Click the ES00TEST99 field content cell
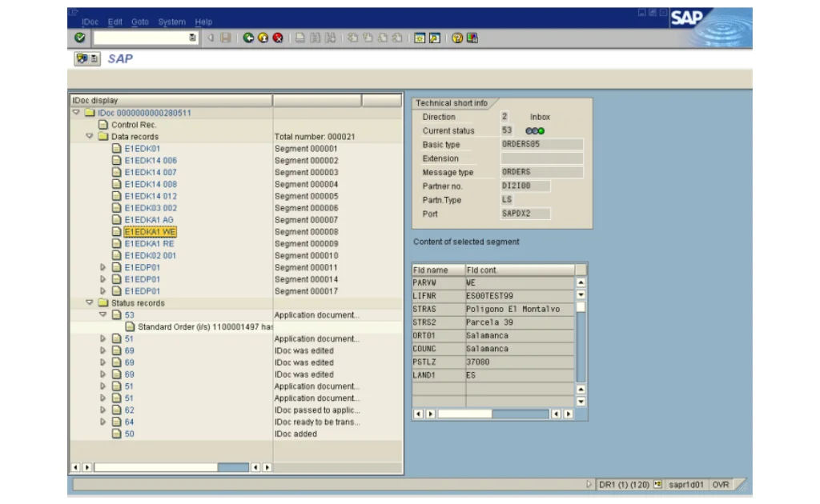The image size is (820, 504). 520,296
